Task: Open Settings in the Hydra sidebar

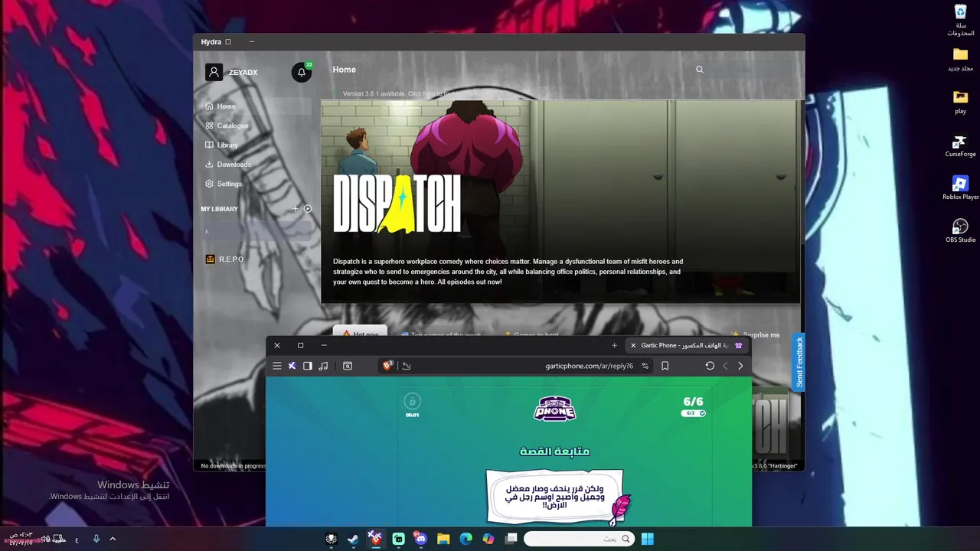Action: point(224,184)
